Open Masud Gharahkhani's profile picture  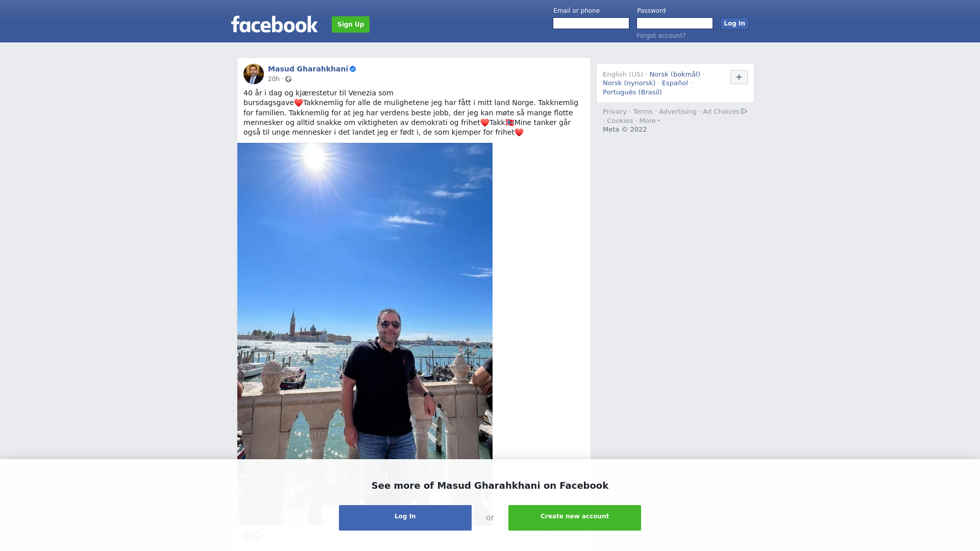[x=254, y=74]
